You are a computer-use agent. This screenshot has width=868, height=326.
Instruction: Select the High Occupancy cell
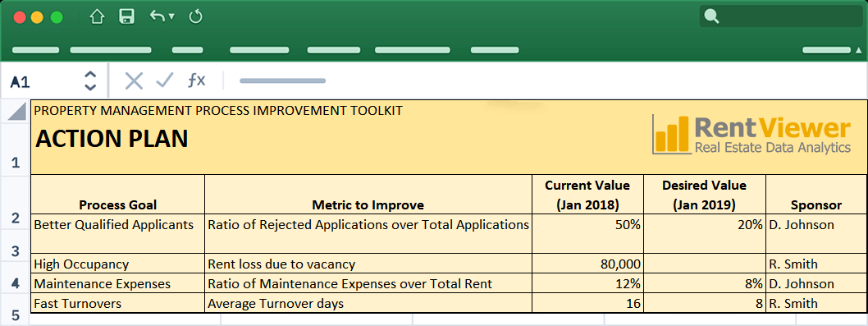click(118, 264)
